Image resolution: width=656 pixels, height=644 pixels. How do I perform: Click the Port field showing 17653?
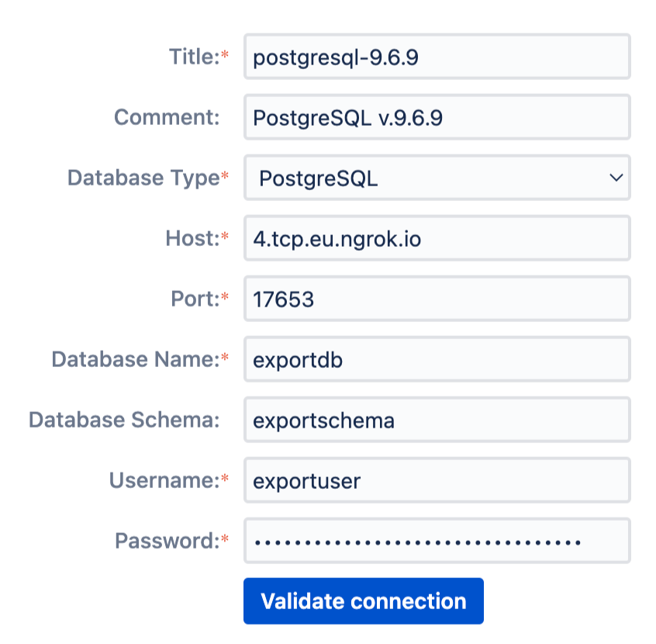pyautogui.click(x=437, y=299)
